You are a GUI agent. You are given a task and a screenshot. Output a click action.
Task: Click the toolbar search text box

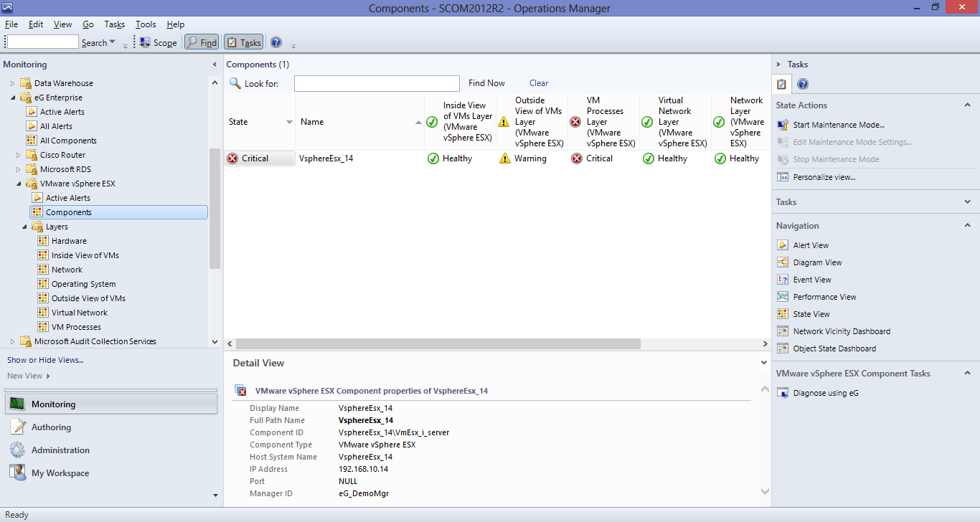point(42,42)
